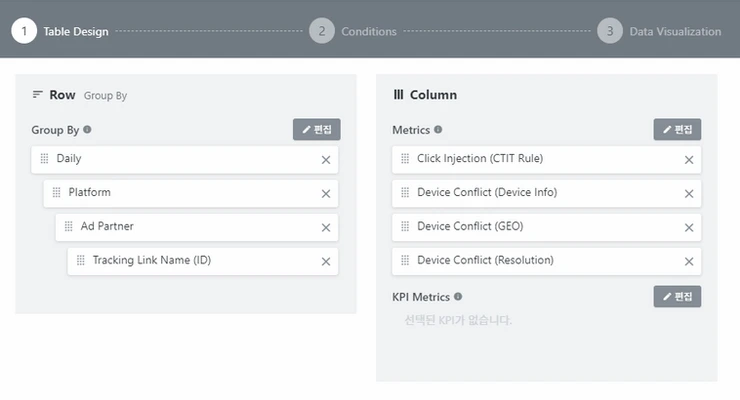Go to step 2 Conditions
Screen dimensions: 740x400
[353, 31]
